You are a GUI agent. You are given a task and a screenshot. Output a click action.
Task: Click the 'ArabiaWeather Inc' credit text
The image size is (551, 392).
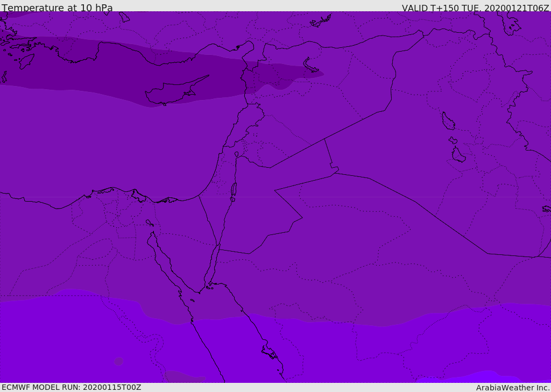tap(512, 388)
